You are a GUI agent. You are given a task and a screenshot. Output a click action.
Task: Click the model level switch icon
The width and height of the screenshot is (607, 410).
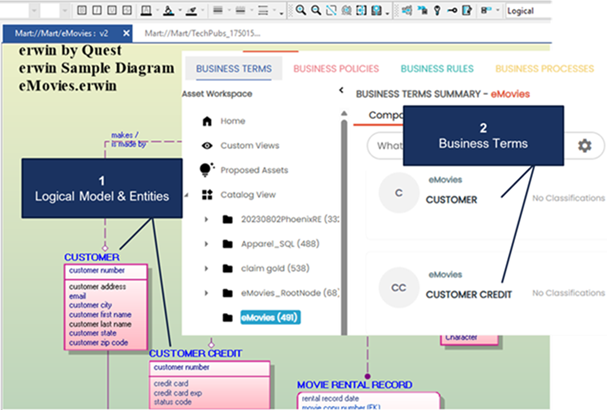click(486, 10)
